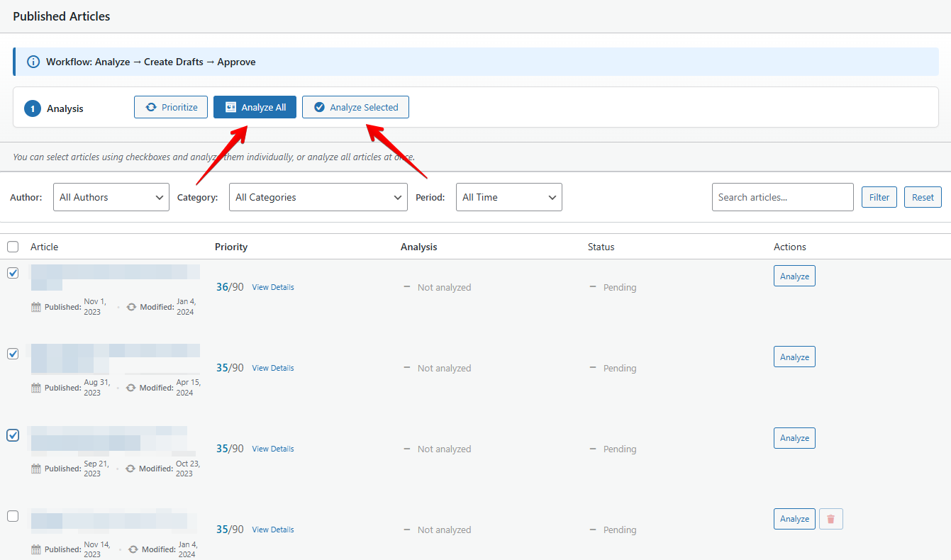The height and width of the screenshot is (560, 951).
Task: Expand the Period dropdown showing All Time
Action: [x=508, y=197]
